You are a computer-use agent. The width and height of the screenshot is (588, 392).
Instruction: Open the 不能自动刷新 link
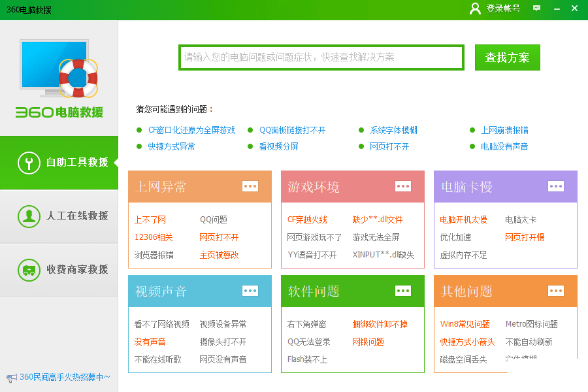[529, 342]
